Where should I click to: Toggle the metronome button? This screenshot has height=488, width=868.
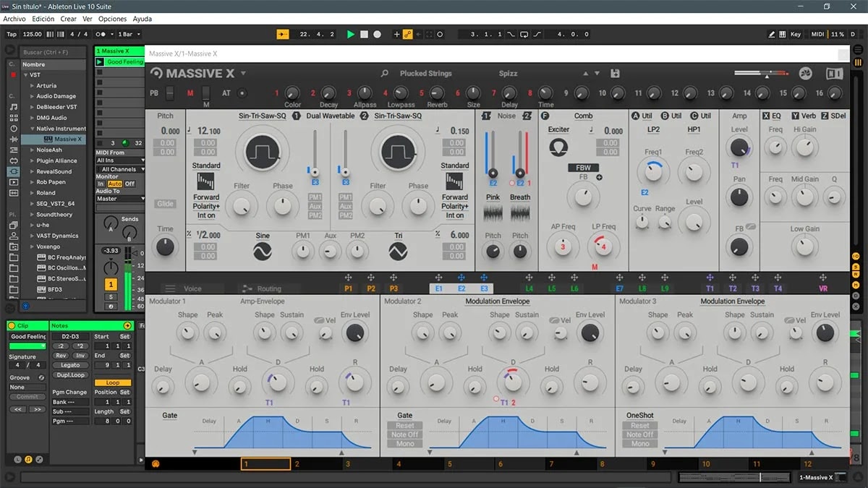click(103, 34)
